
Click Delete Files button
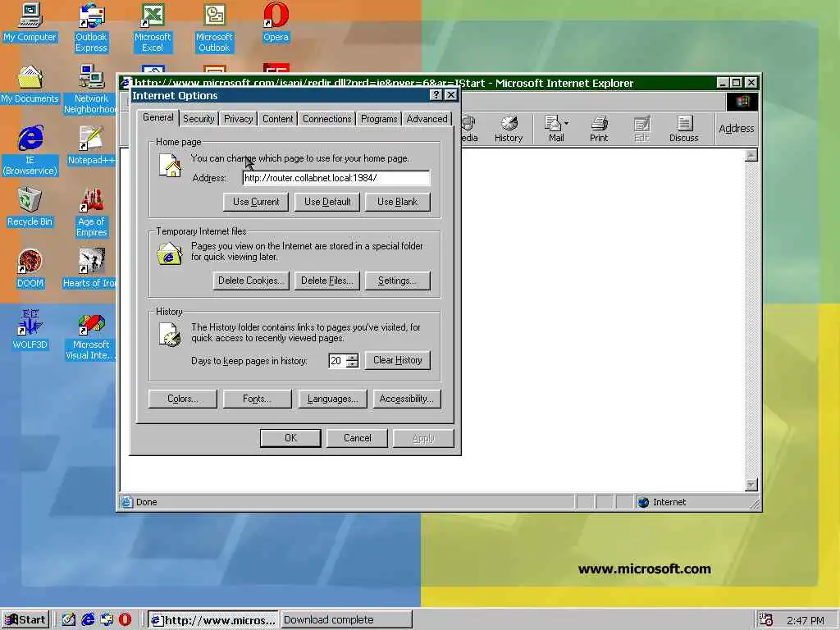(326, 281)
